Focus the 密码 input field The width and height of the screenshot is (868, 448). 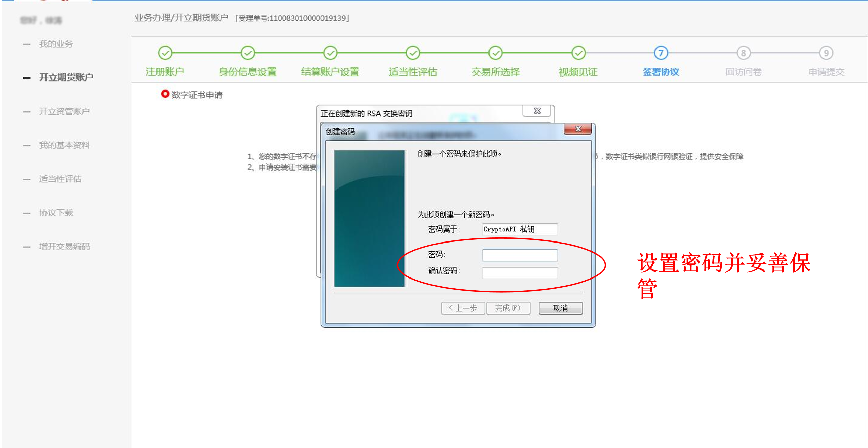click(x=520, y=255)
